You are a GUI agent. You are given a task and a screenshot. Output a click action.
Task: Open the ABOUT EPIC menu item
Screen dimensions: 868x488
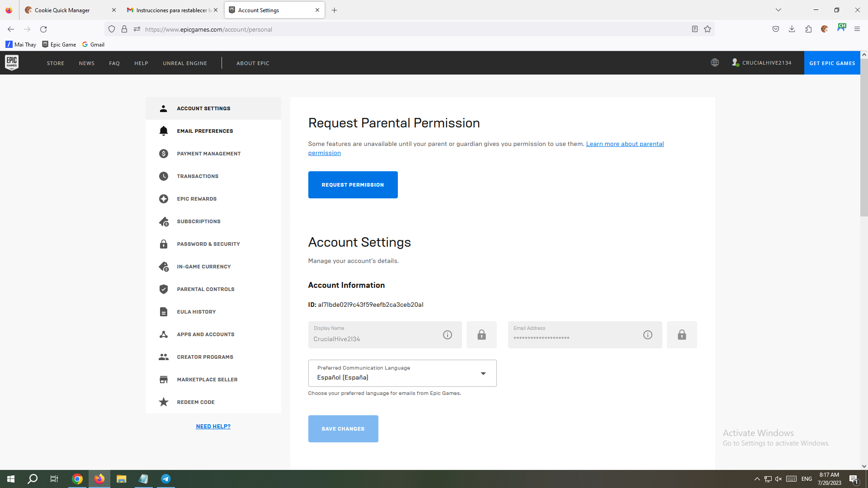click(x=253, y=63)
